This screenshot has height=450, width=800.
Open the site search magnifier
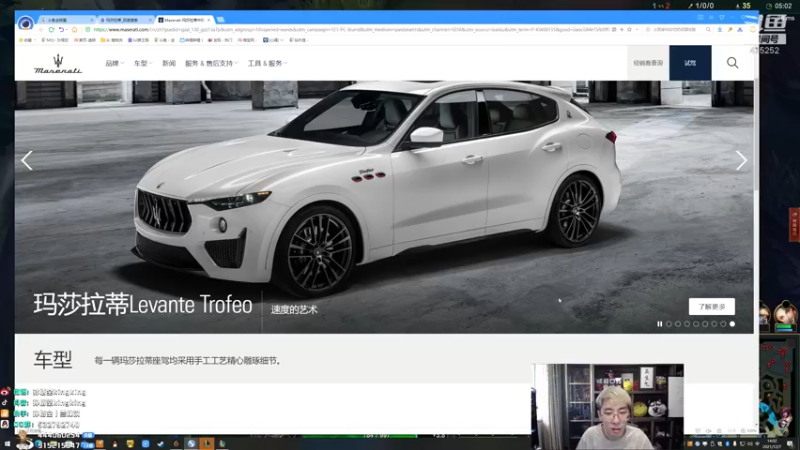732,63
